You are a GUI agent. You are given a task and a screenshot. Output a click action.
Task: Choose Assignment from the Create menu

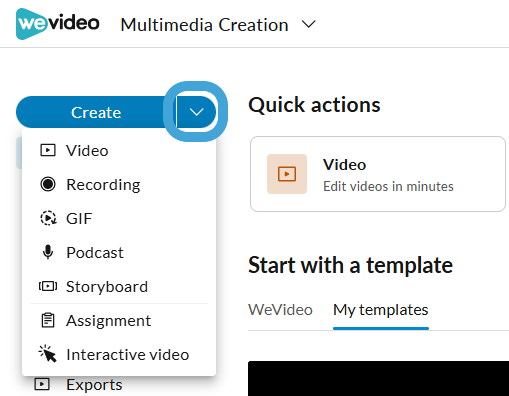point(119,321)
